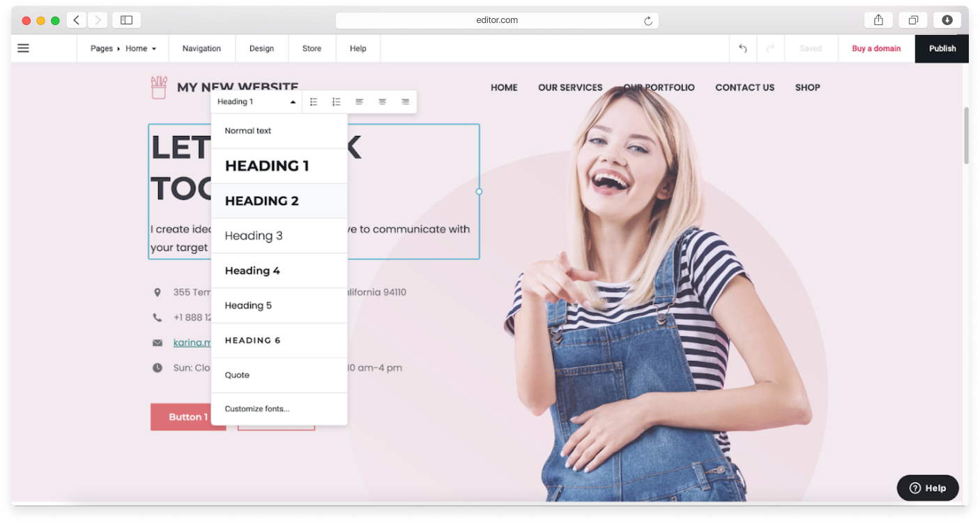
Task: Click the clock hours icon
Action: [158, 367]
